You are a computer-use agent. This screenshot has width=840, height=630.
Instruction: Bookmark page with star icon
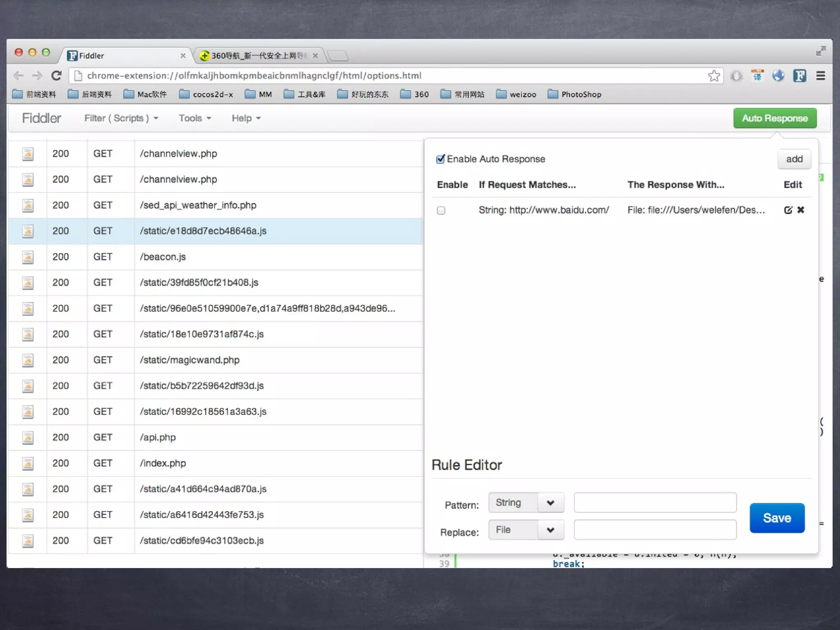point(714,75)
